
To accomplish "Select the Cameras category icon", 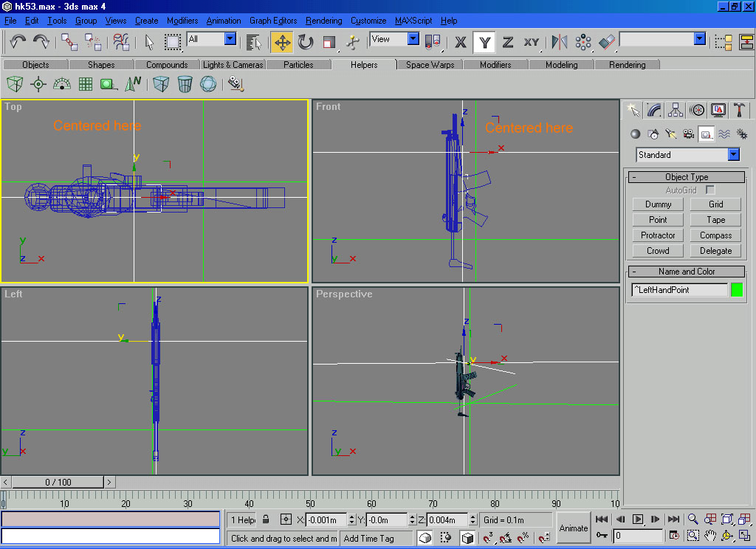I will tap(688, 134).
